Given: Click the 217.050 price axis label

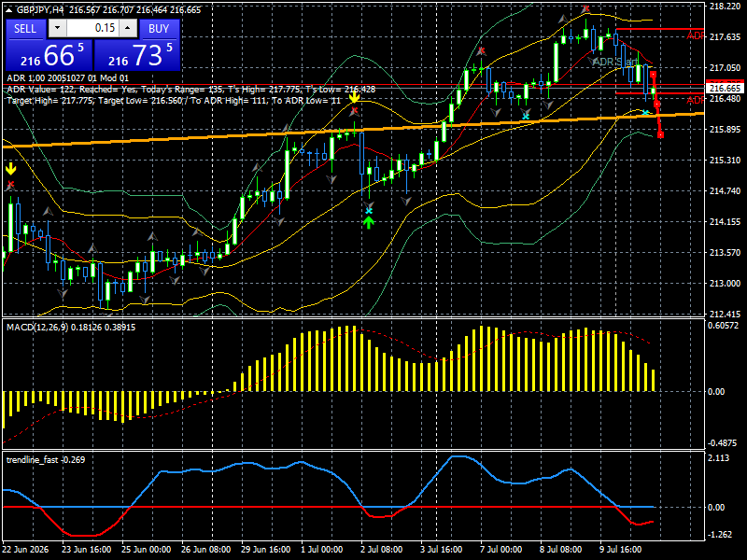Looking at the screenshot, I should [x=725, y=68].
